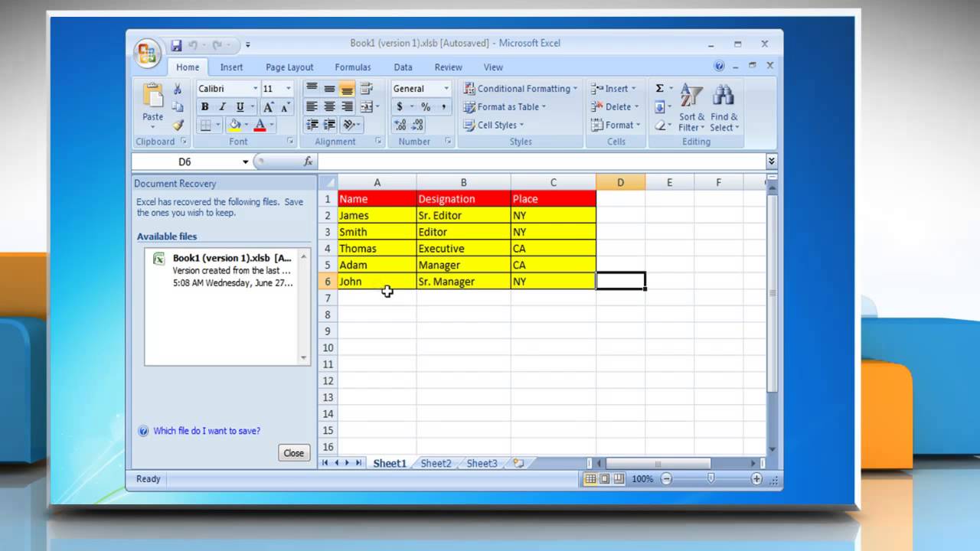Open the Calibri font name dropdown

tap(254, 89)
